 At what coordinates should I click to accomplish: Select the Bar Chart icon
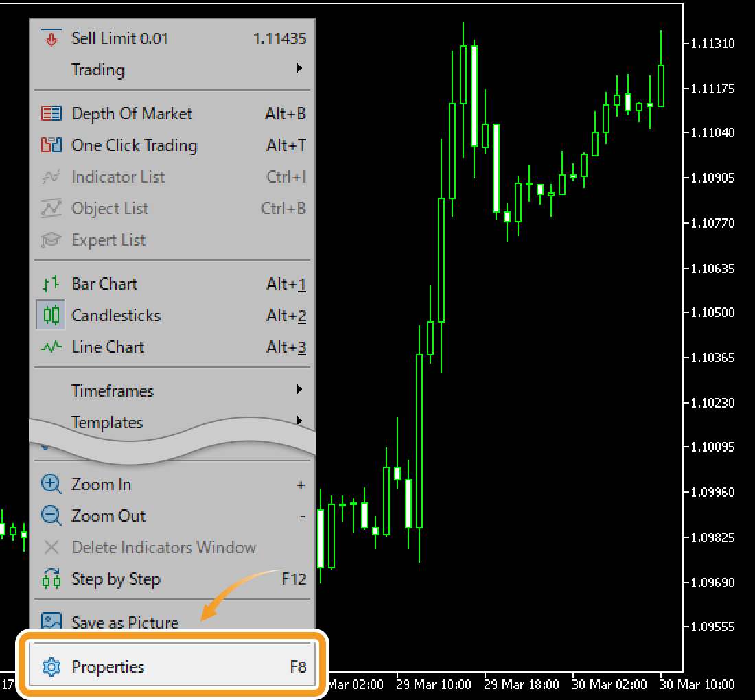[51, 284]
